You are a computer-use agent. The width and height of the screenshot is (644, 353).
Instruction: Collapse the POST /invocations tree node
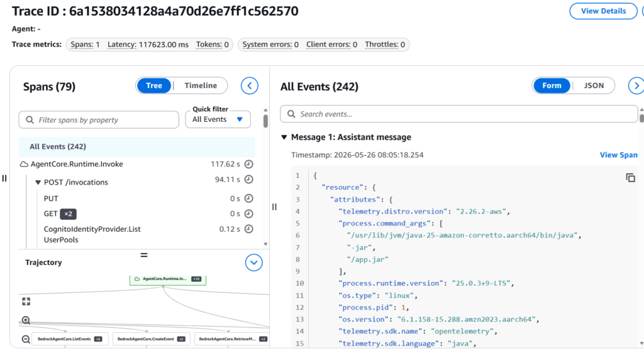[38, 182]
